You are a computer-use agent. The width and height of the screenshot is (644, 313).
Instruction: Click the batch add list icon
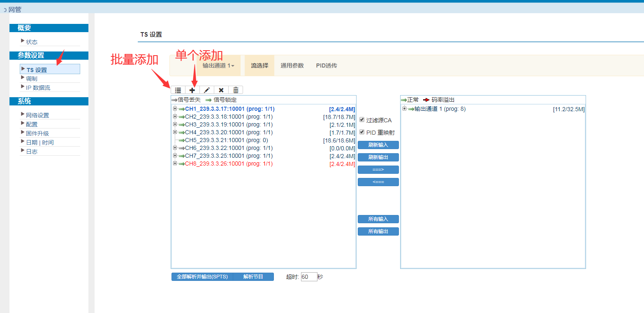(x=178, y=90)
